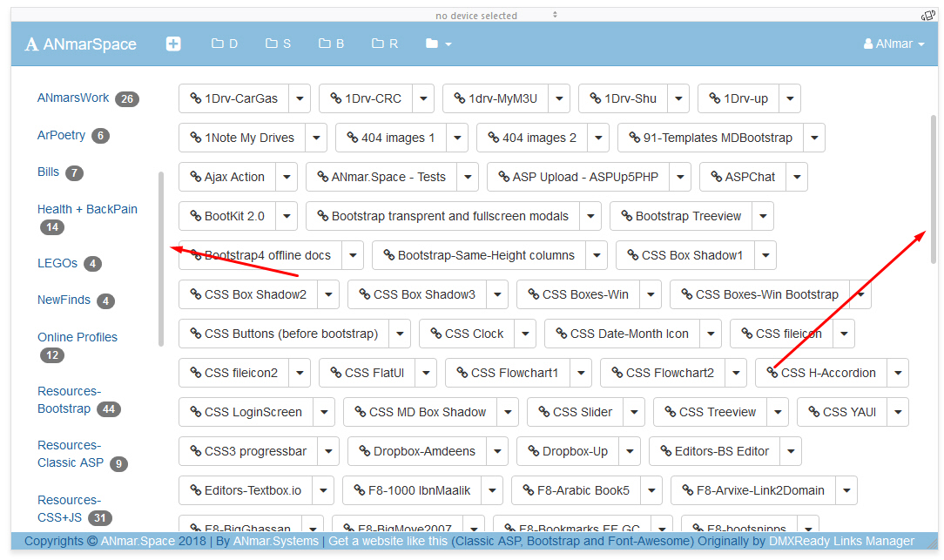Click the ANmar.Systems footer link
944x560 pixels.
(276, 541)
